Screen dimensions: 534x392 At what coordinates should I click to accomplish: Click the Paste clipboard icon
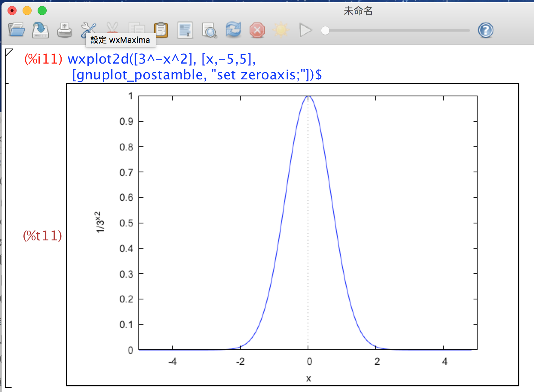coord(161,30)
